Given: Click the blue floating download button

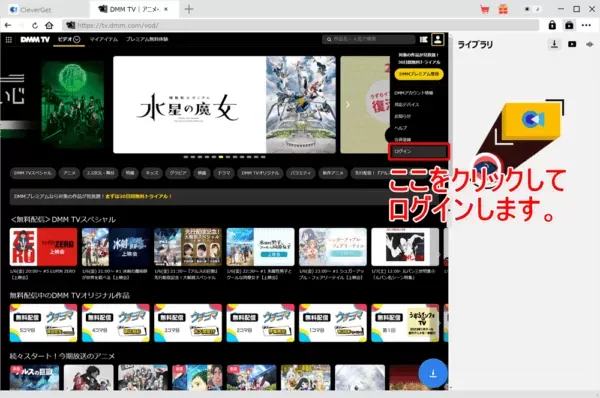Looking at the screenshot, I should pos(433,373).
